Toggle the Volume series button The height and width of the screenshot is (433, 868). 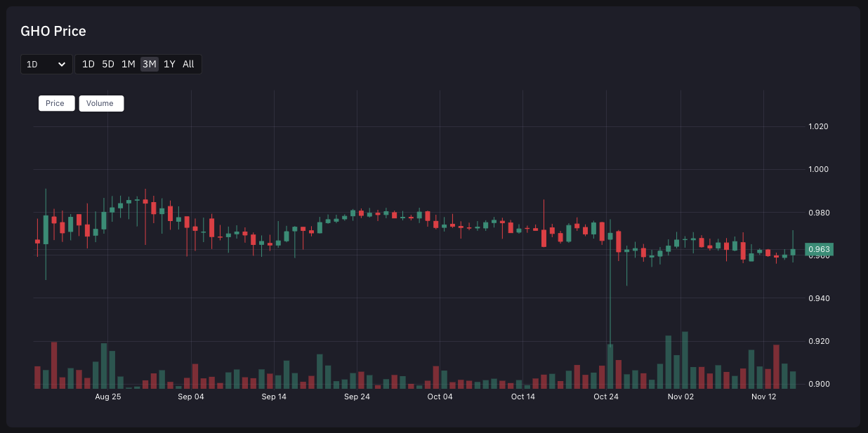pos(100,103)
